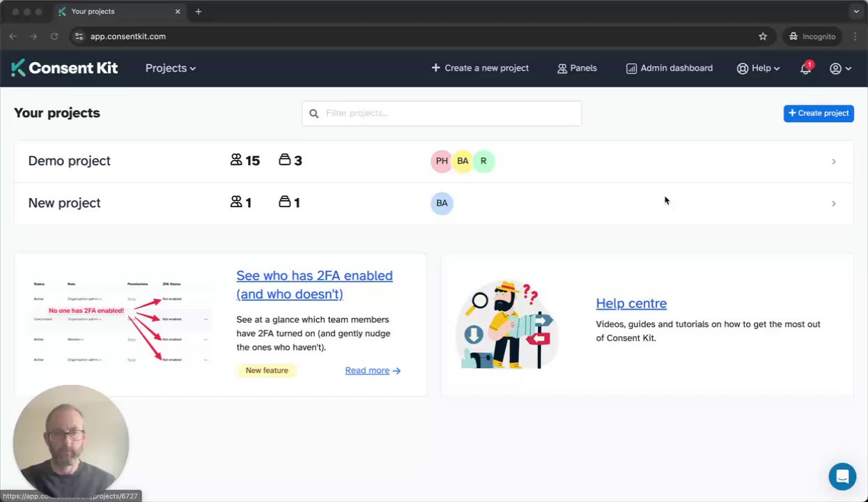Click the R avatar on Demo project
Screen dimensions: 868x502
[483, 161]
